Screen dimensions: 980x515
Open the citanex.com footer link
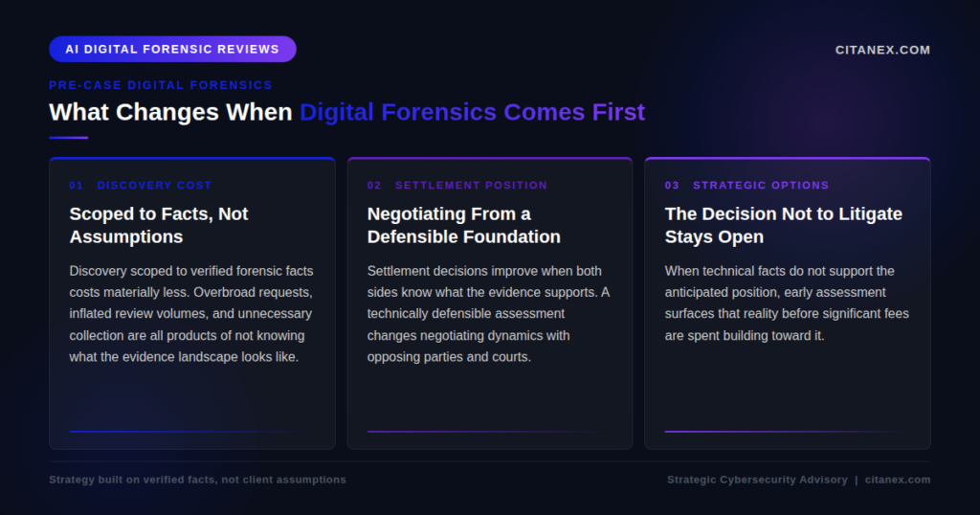[x=898, y=480]
